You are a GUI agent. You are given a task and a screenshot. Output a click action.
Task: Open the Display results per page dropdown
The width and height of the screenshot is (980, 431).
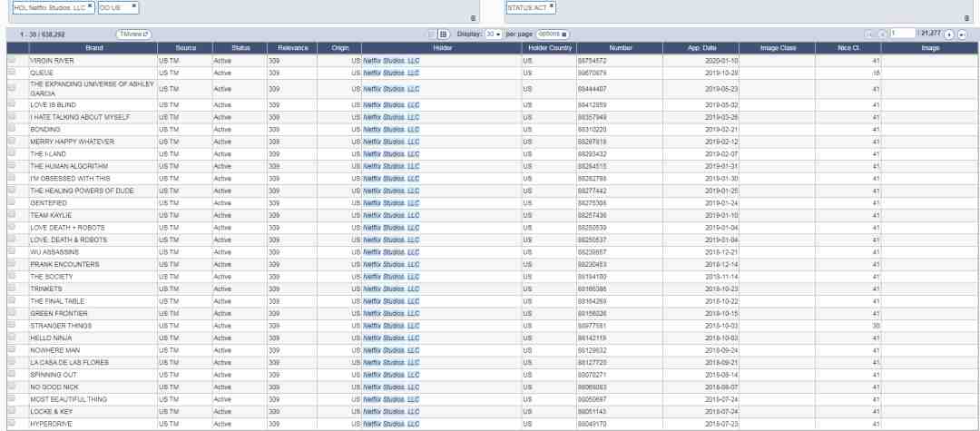click(495, 34)
